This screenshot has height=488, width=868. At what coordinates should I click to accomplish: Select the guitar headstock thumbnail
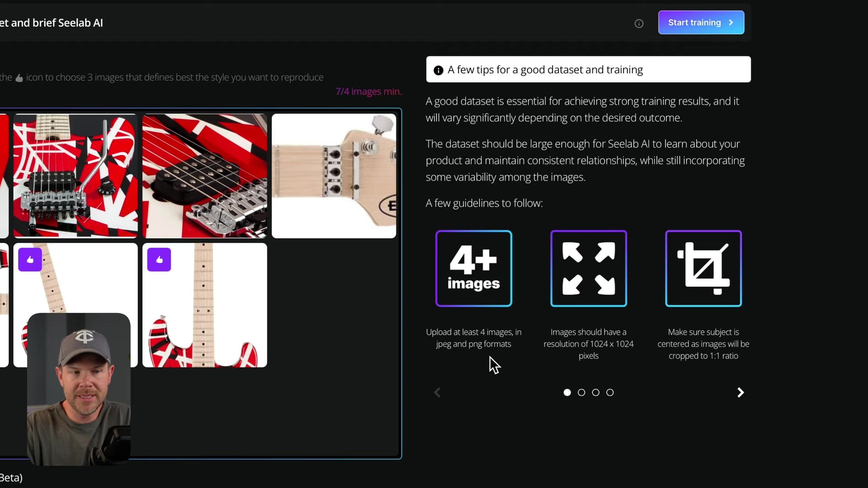point(334,176)
